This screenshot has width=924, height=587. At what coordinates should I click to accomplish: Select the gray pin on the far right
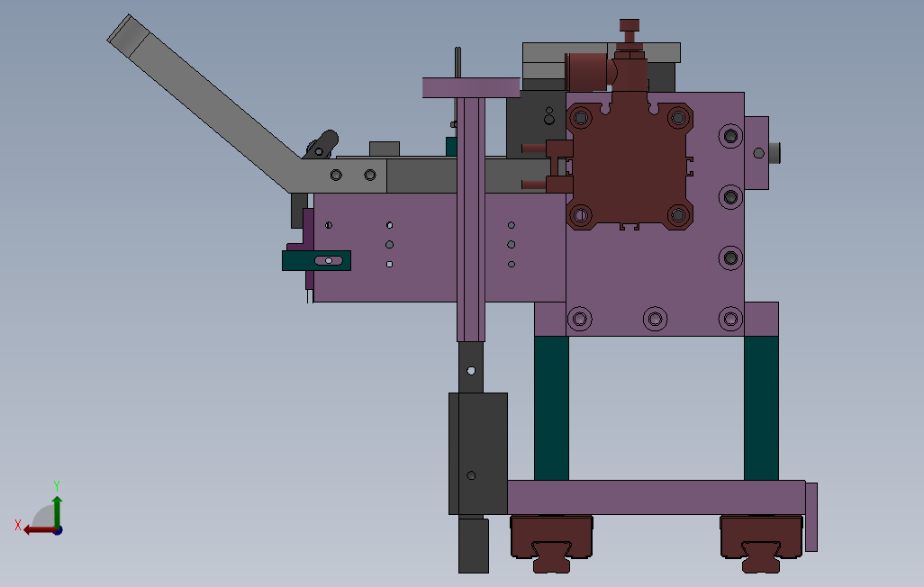click(x=775, y=153)
